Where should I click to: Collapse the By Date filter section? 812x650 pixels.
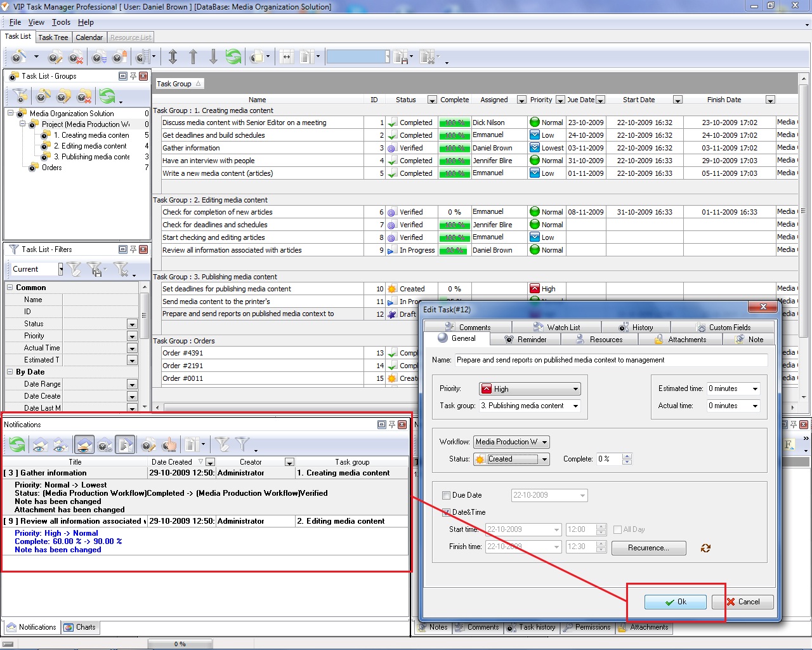coord(10,372)
